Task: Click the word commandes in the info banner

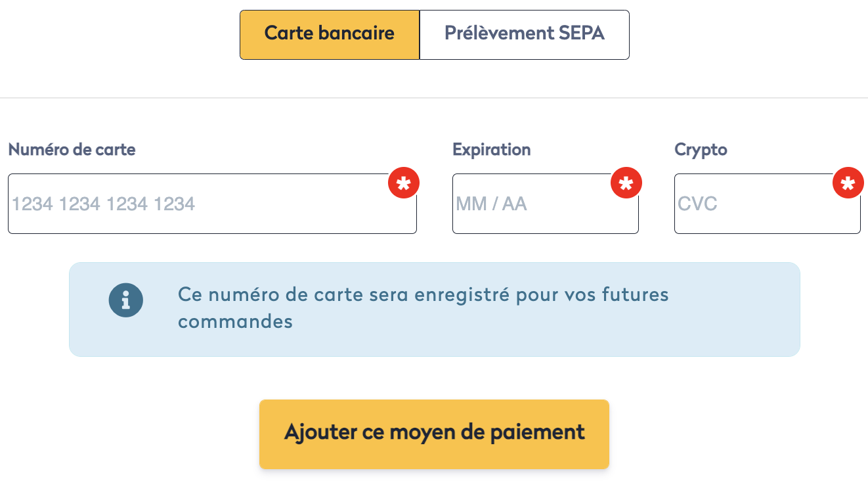Action: (x=235, y=322)
